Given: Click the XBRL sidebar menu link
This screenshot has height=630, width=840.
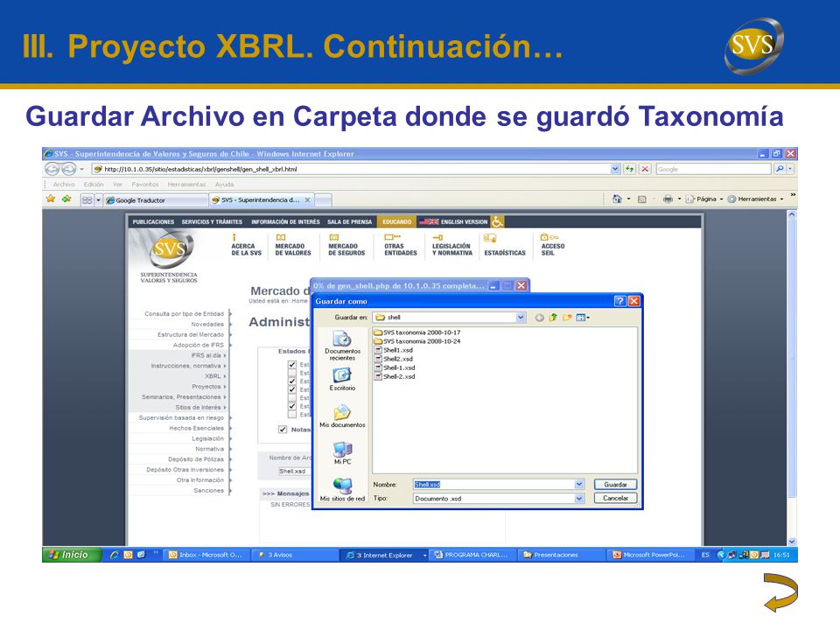Looking at the screenshot, I should 213,376.
